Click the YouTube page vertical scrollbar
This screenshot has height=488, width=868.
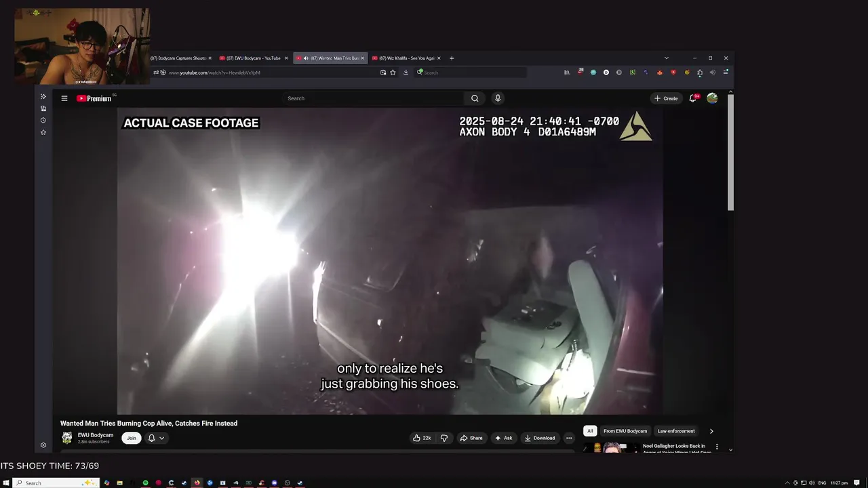click(730, 151)
